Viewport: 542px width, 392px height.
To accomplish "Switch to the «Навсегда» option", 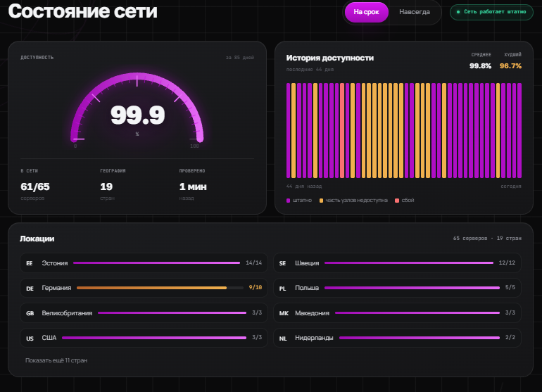I will 415,12.
